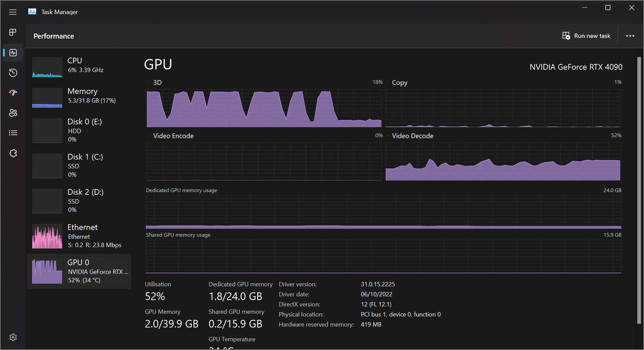Viewport: 644px width, 350px height.
Task: Open the hamburger navigation menu
Action: [x=13, y=12]
